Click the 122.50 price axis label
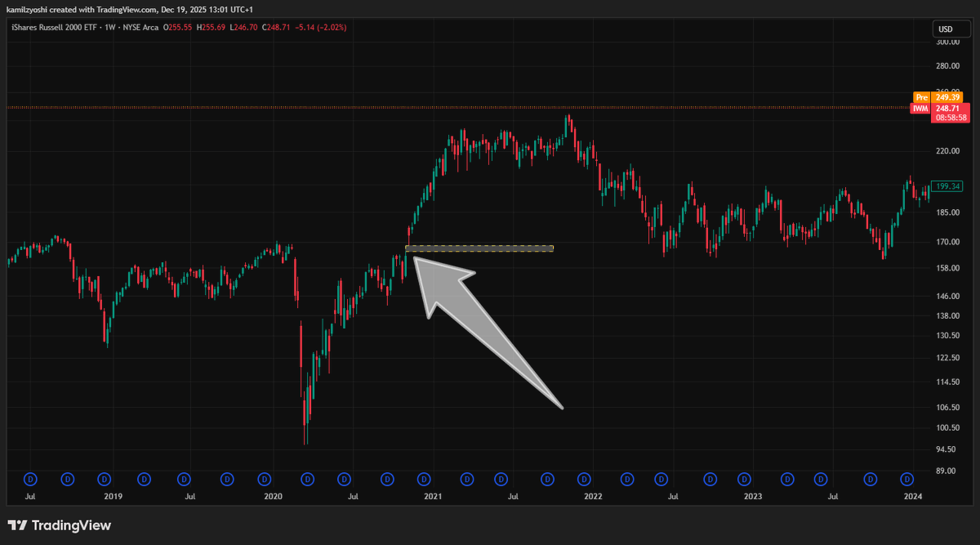This screenshot has width=980, height=545. pos(948,358)
